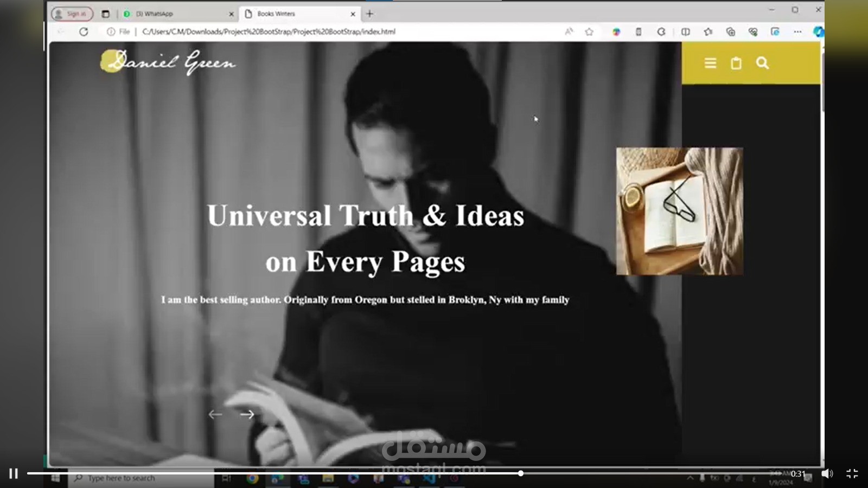Click the Browser essentials heart icon
The height and width of the screenshot is (488, 868).
point(753,31)
